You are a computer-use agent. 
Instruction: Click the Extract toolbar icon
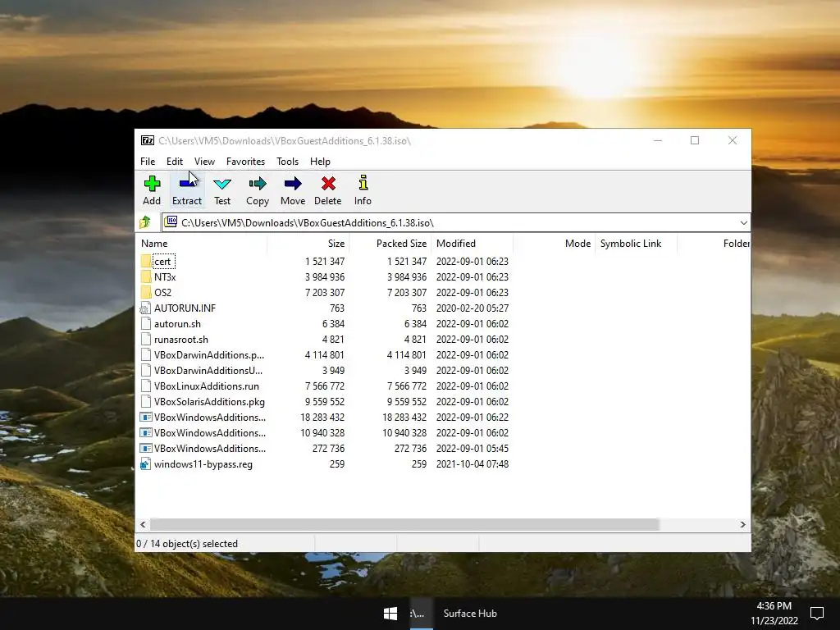pos(187,184)
